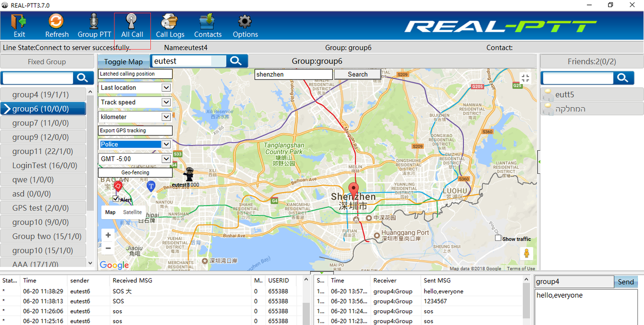Click the hello,everyone message text box

(x=586, y=307)
